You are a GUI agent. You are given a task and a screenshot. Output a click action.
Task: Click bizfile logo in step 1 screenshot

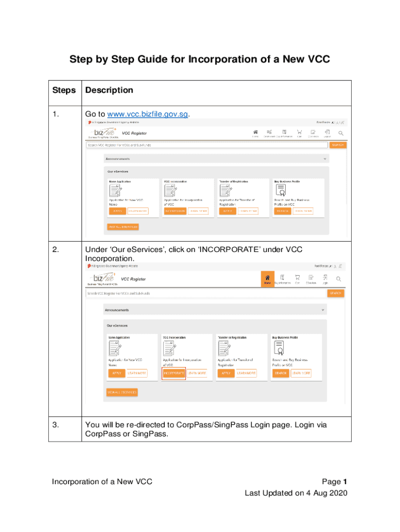104,133
